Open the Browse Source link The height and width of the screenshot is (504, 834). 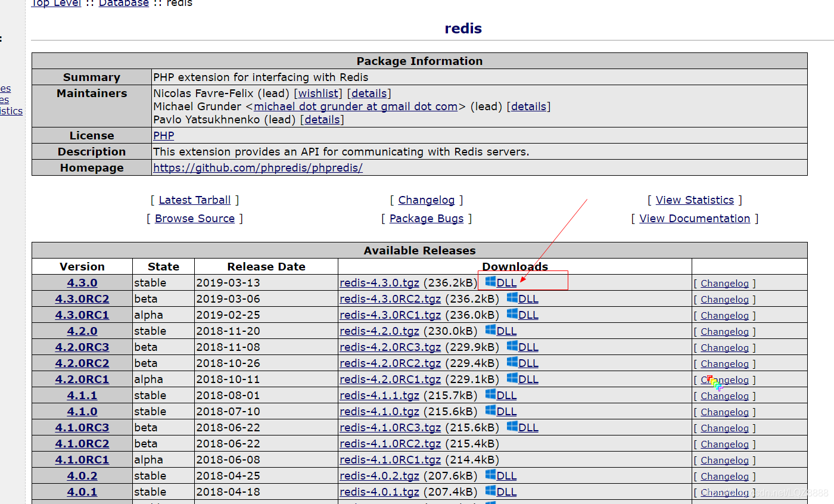click(x=195, y=219)
